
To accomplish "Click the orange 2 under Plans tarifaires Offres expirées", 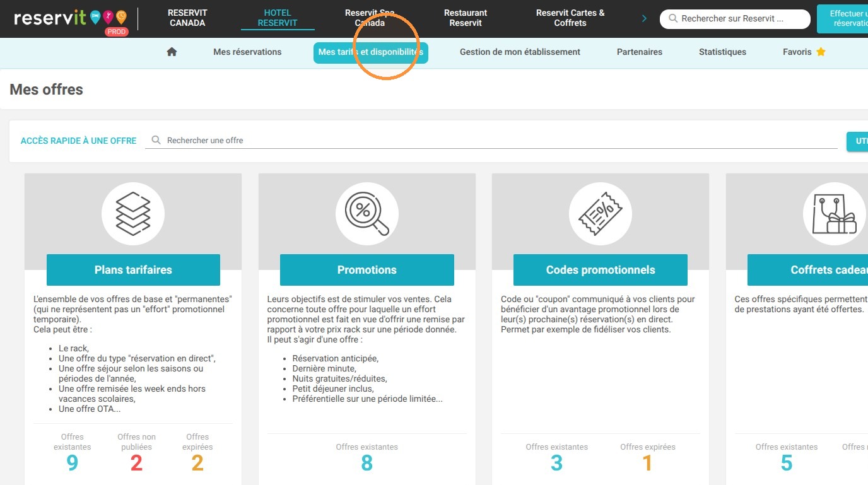I will (x=197, y=464).
